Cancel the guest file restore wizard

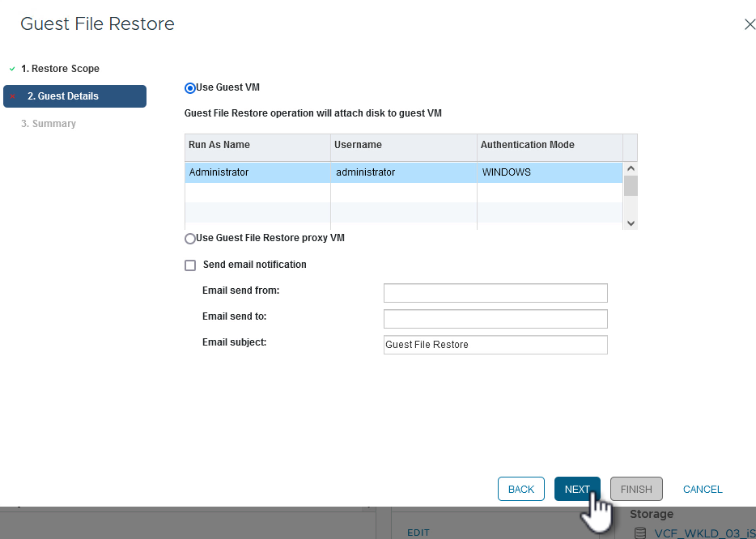703,489
